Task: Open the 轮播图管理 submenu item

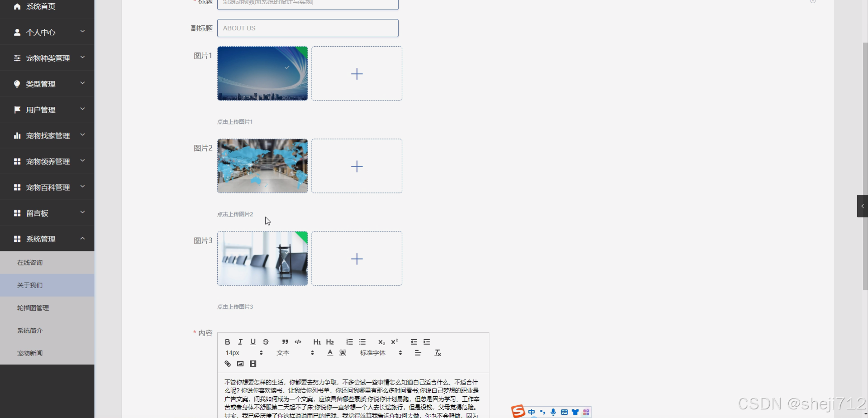Action: point(47,308)
